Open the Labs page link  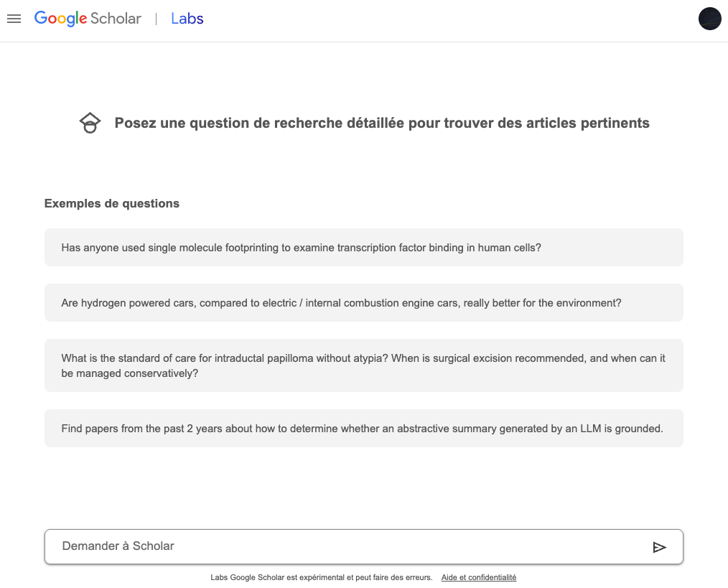pos(187,19)
